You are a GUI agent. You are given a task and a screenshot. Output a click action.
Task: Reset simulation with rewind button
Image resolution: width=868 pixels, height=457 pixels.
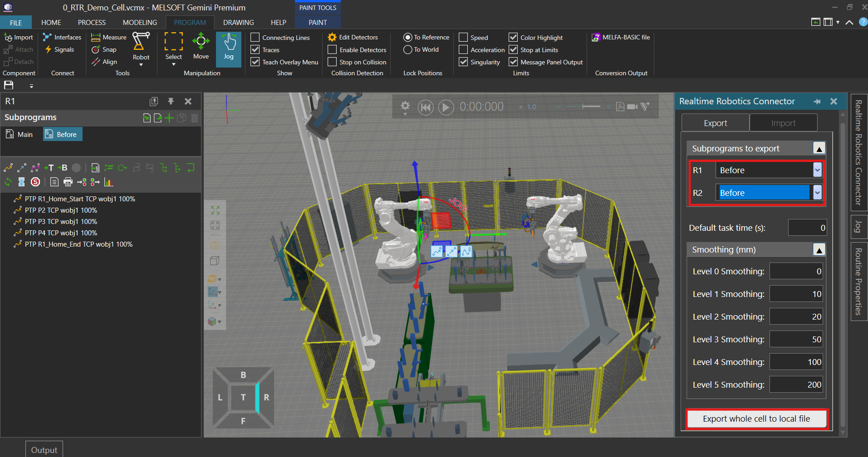[426, 107]
